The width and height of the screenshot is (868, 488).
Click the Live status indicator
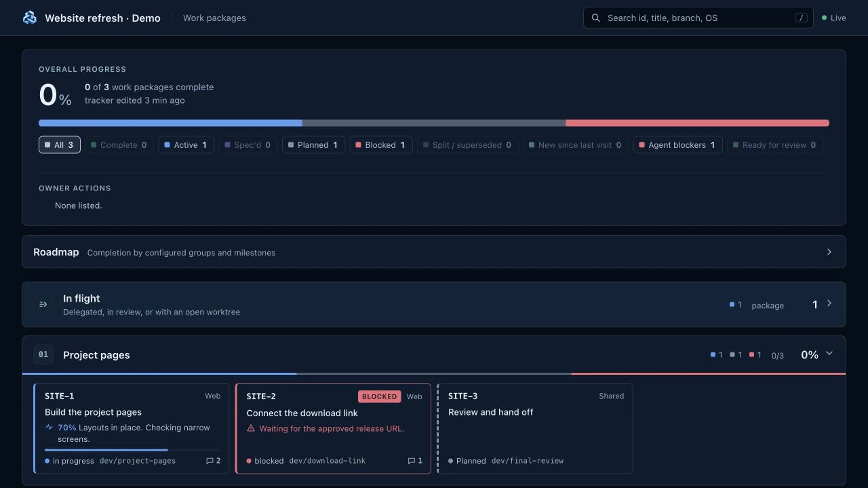(x=834, y=18)
